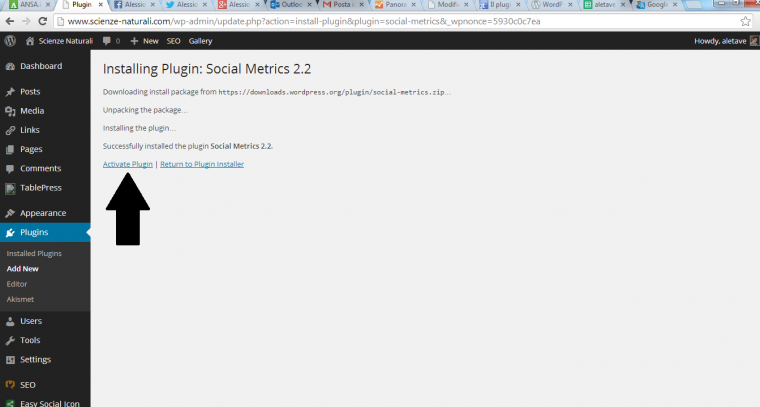Click the Easy Social Icon share icon

(x=10, y=403)
